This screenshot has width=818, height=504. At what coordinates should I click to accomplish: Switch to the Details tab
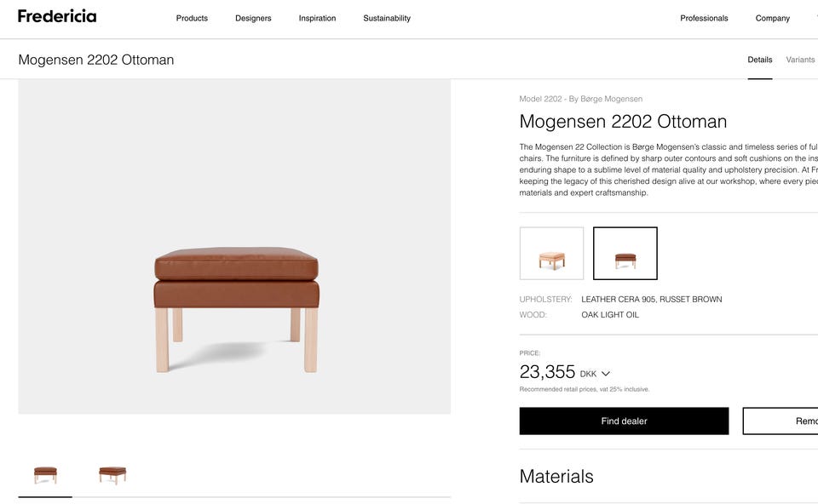(759, 60)
